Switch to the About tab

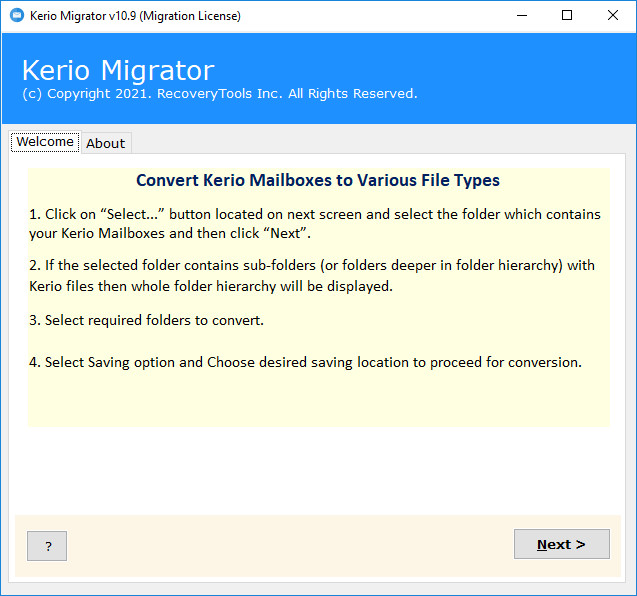pos(106,143)
